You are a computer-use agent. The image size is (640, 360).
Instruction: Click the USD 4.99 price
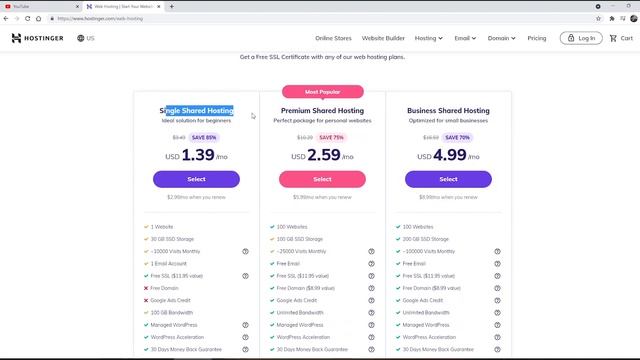tap(448, 155)
